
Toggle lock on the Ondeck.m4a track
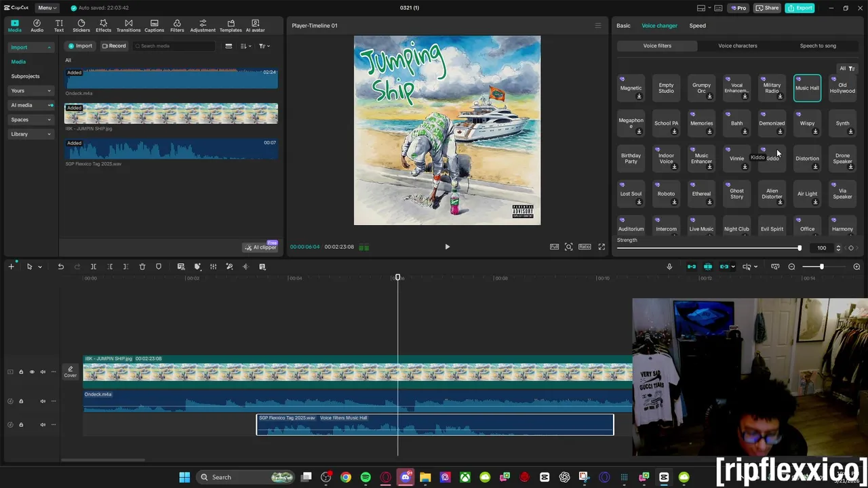tap(21, 401)
